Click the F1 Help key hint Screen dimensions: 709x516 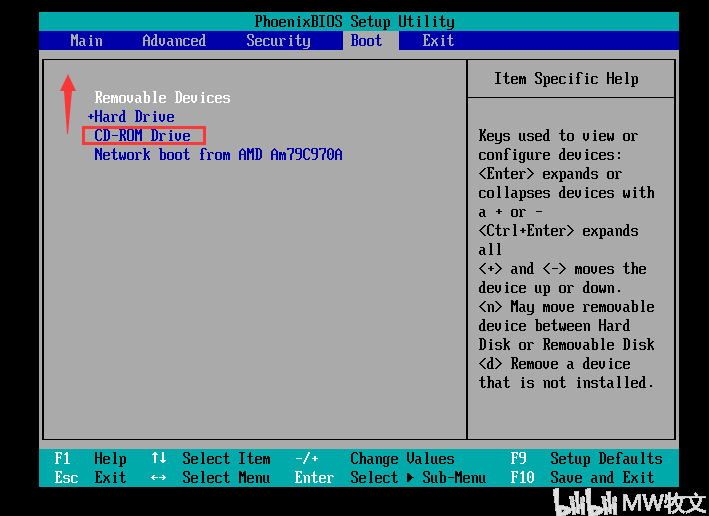click(x=90, y=459)
